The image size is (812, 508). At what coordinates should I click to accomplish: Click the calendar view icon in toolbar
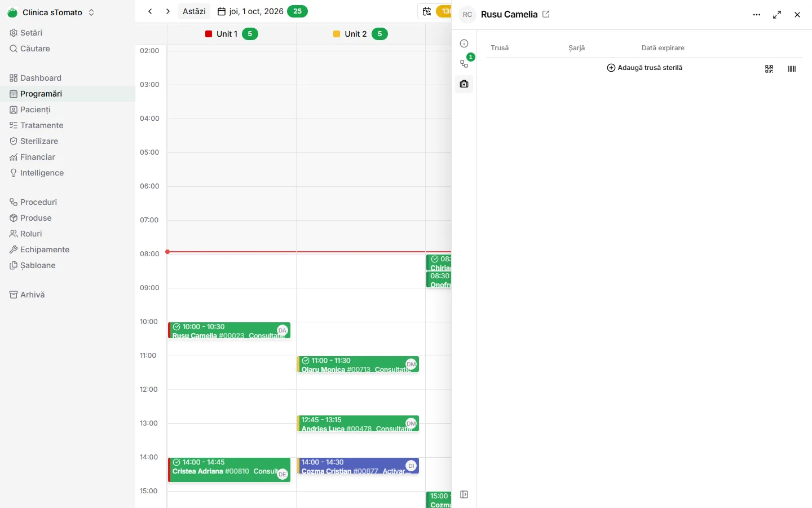[x=427, y=11]
